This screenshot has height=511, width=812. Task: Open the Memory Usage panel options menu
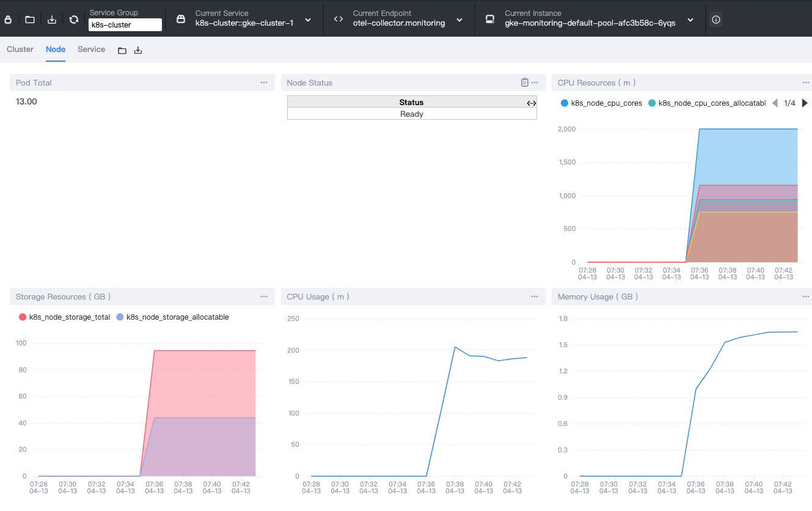click(806, 296)
